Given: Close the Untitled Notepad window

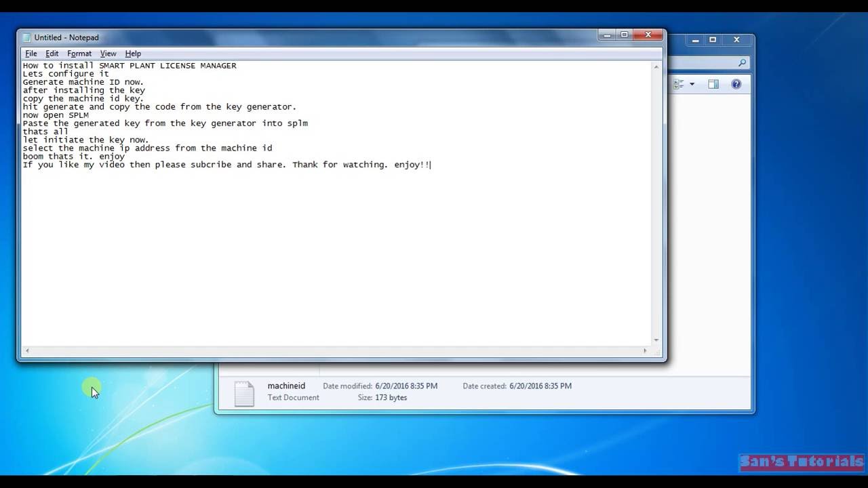Looking at the screenshot, I should pyautogui.click(x=648, y=35).
